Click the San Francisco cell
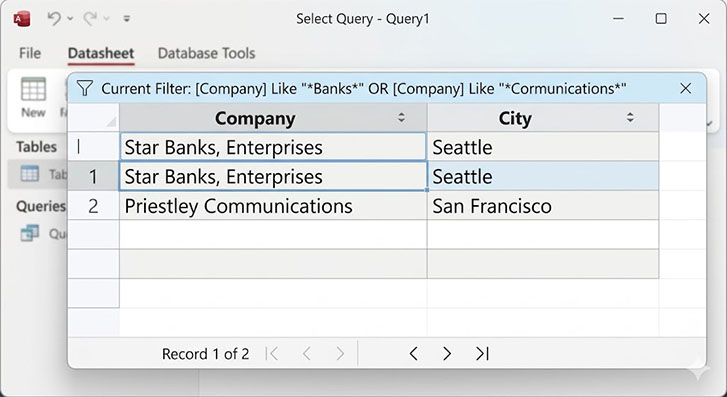 coord(542,206)
